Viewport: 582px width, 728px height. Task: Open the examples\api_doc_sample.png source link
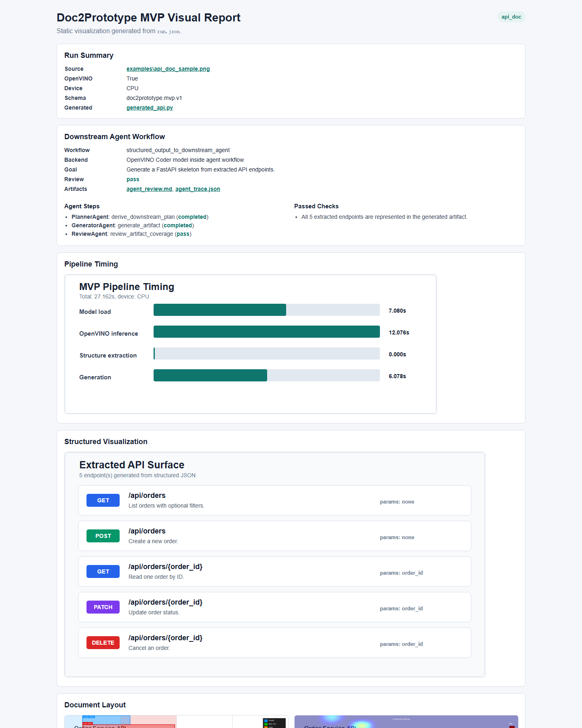point(168,69)
